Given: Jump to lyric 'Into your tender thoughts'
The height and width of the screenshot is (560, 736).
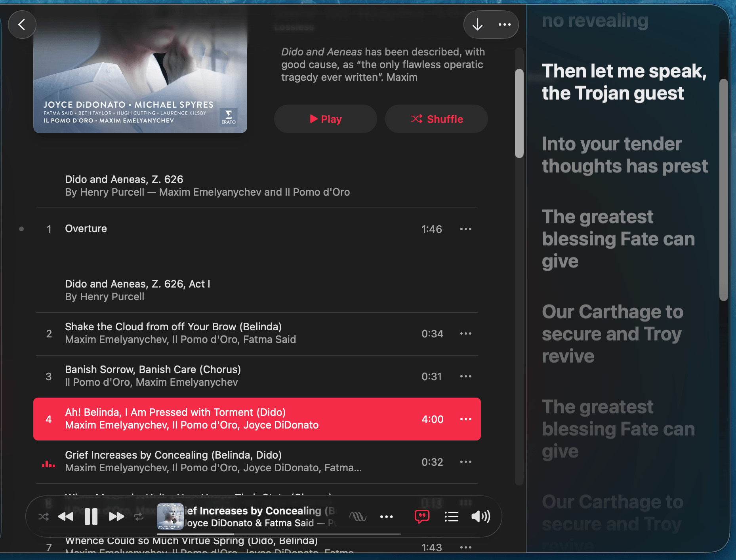Looking at the screenshot, I should point(625,155).
